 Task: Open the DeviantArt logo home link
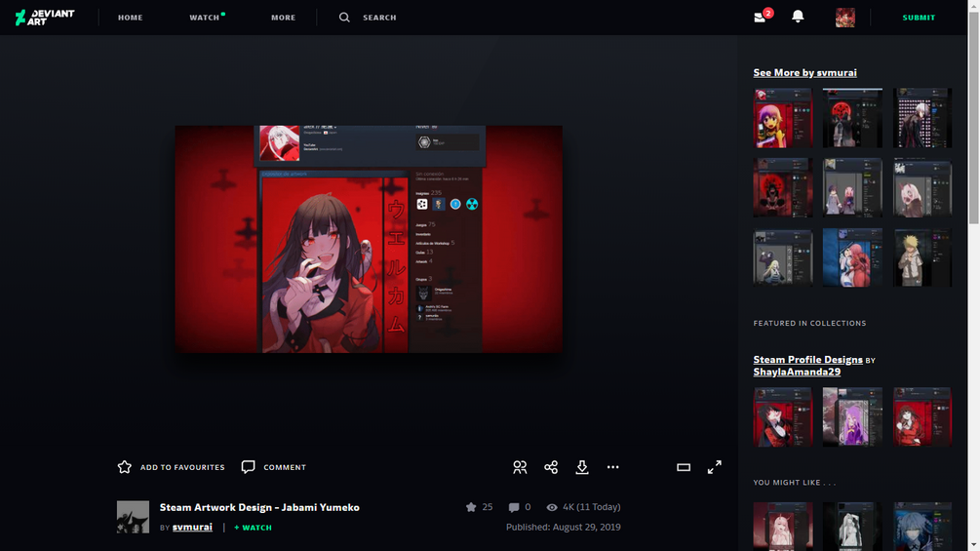click(x=45, y=18)
